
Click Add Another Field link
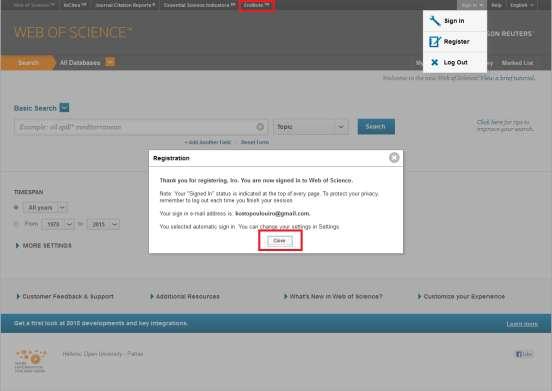pyautogui.click(x=208, y=142)
